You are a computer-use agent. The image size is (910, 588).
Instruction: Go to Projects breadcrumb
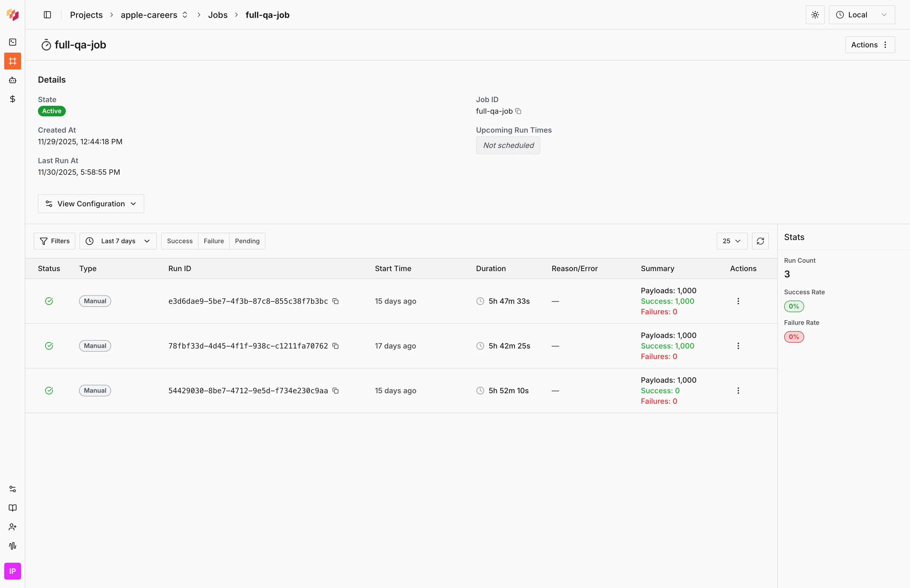pos(86,15)
